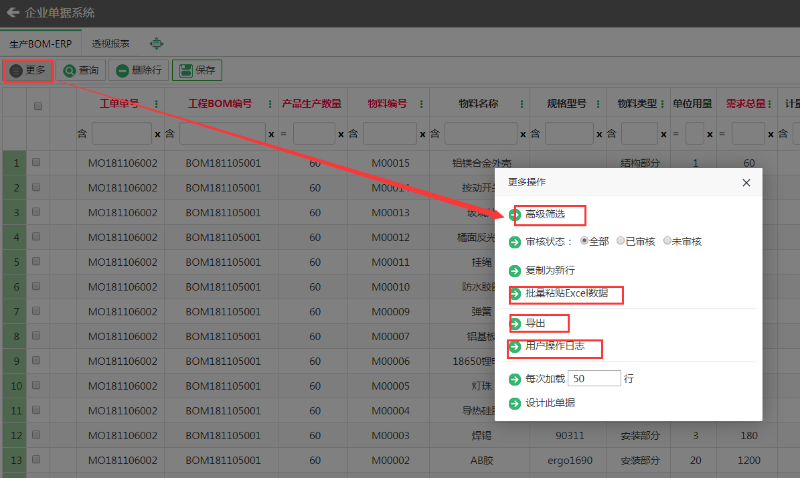Clear the 工单单号 filter with x
800x478 pixels.
point(157,134)
